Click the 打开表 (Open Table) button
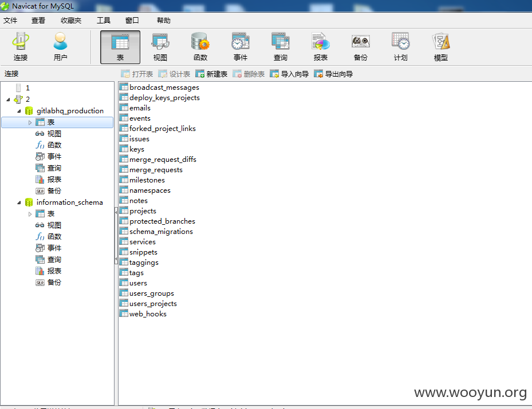The width and height of the screenshot is (532, 409). pos(137,74)
